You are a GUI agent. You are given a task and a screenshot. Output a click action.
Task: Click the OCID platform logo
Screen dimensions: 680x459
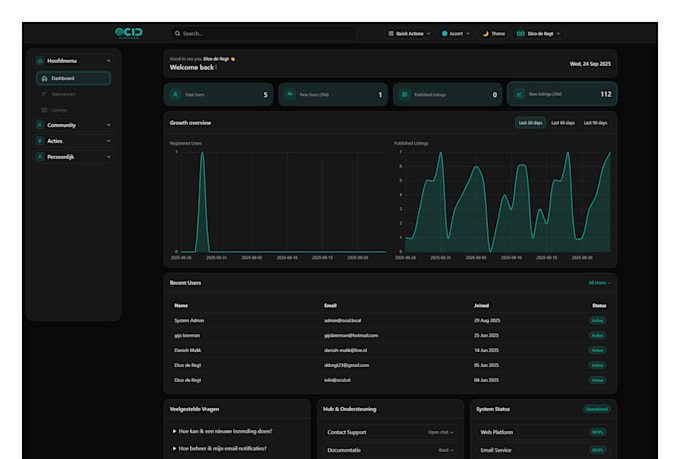click(128, 33)
